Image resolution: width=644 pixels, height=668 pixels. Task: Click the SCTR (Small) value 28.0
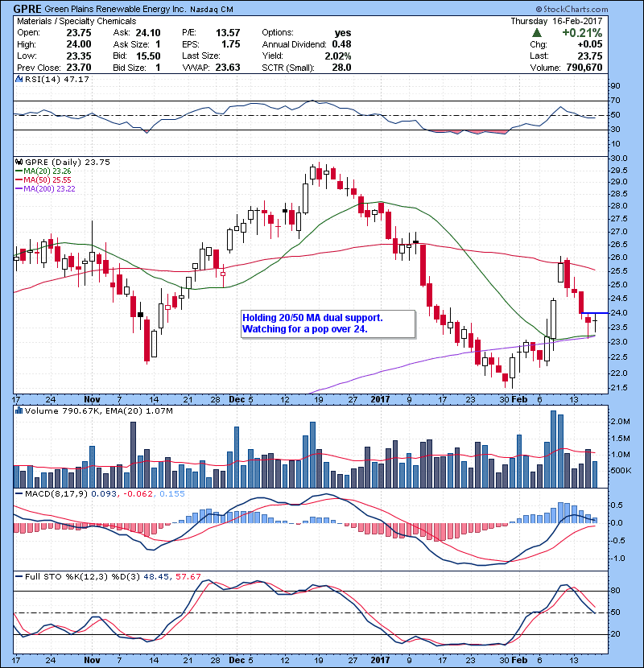[x=342, y=68]
